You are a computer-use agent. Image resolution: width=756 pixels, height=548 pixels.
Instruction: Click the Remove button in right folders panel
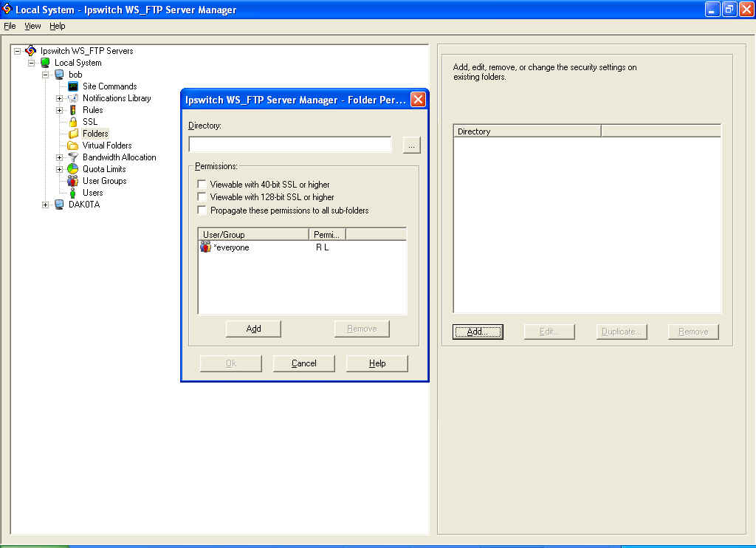[693, 332]
